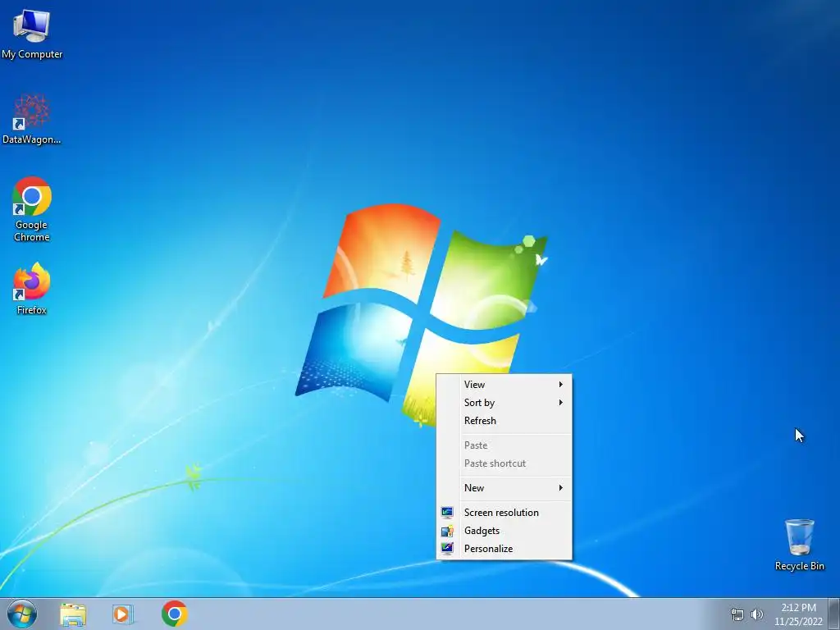
Task: Launch Chrome from the taskbar
Action: point(175,614)
